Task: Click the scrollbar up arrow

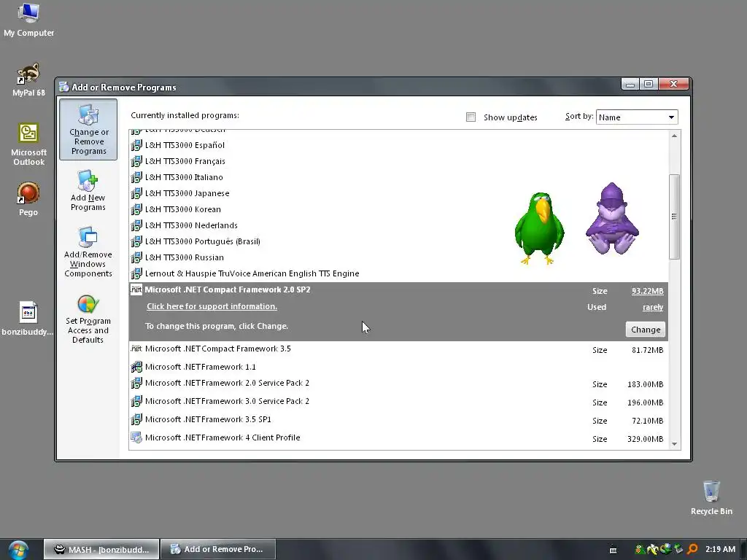Action: point(674,136)
